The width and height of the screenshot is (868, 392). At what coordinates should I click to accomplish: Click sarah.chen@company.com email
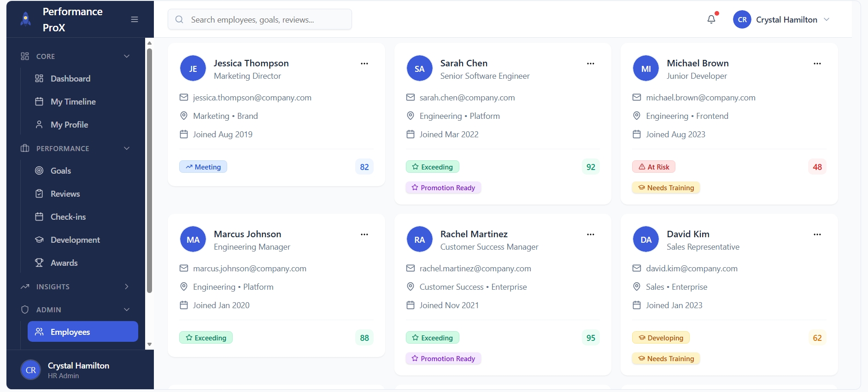pyautogui.click(x=467, y=98)
